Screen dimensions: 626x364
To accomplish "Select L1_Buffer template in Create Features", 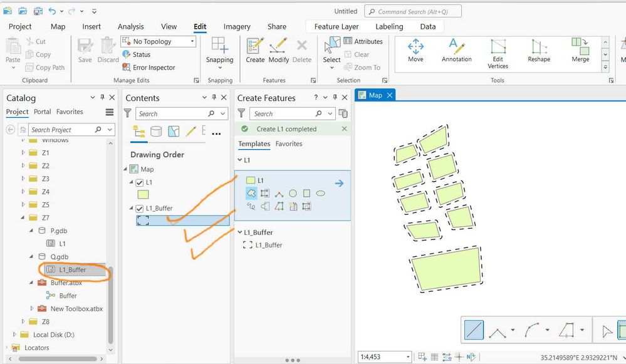I will (263, 245).
